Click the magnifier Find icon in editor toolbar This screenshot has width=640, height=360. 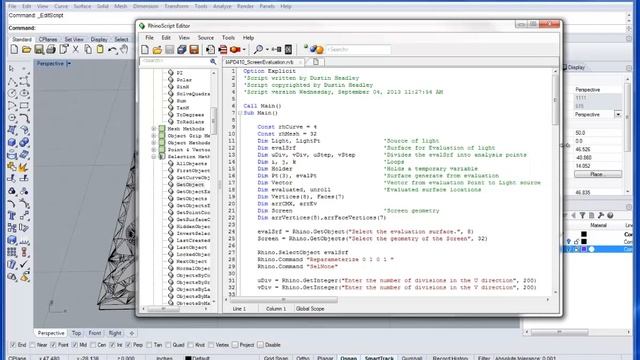coord(258,49)
